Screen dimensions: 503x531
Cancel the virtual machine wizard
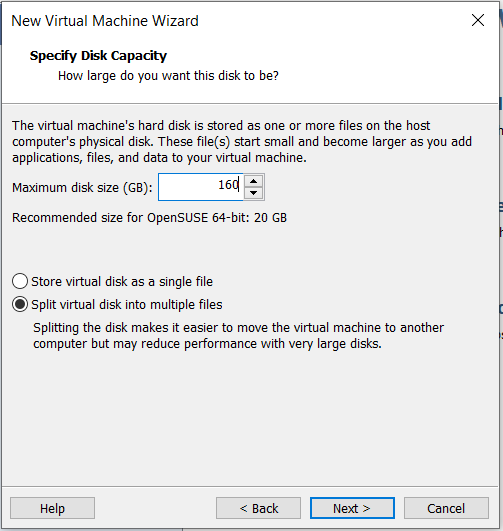click(x=446, y=508)
